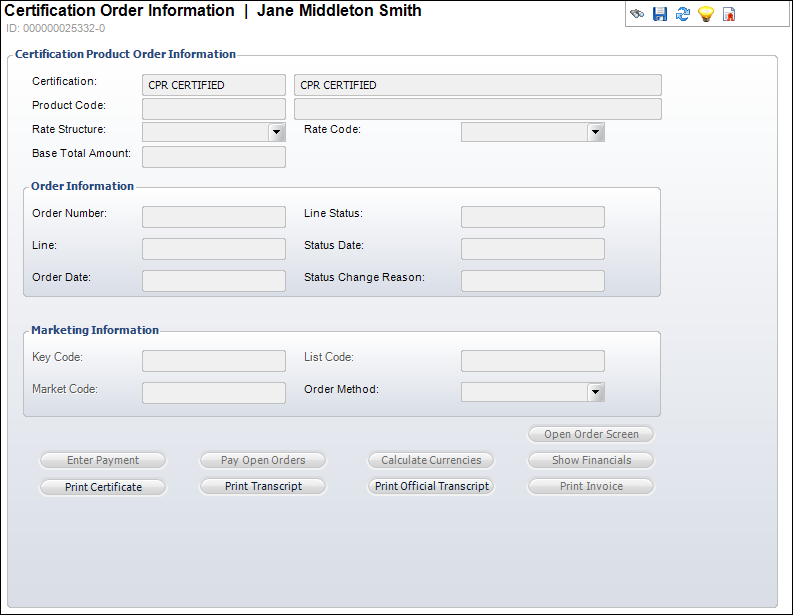Screen dimensions: 793x615
Task: Click the blue floppy disk save icon
Action: coord(660,14)
